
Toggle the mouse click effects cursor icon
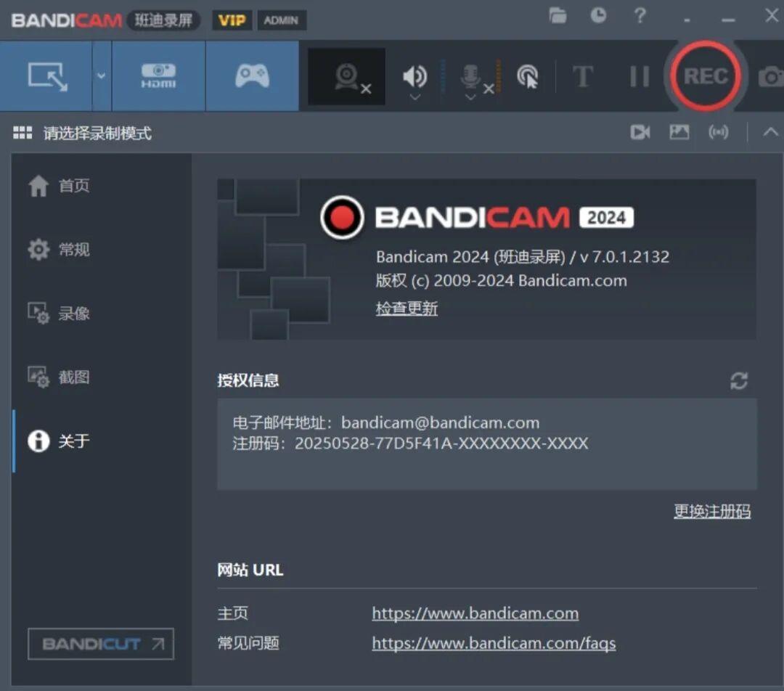tap(528, 76)
